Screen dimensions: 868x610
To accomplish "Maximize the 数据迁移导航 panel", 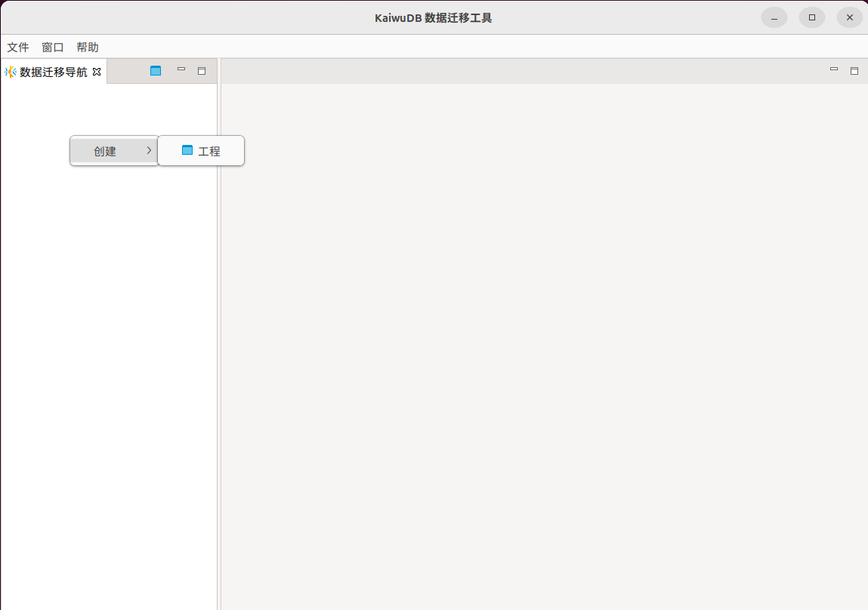I will (202, 71).
